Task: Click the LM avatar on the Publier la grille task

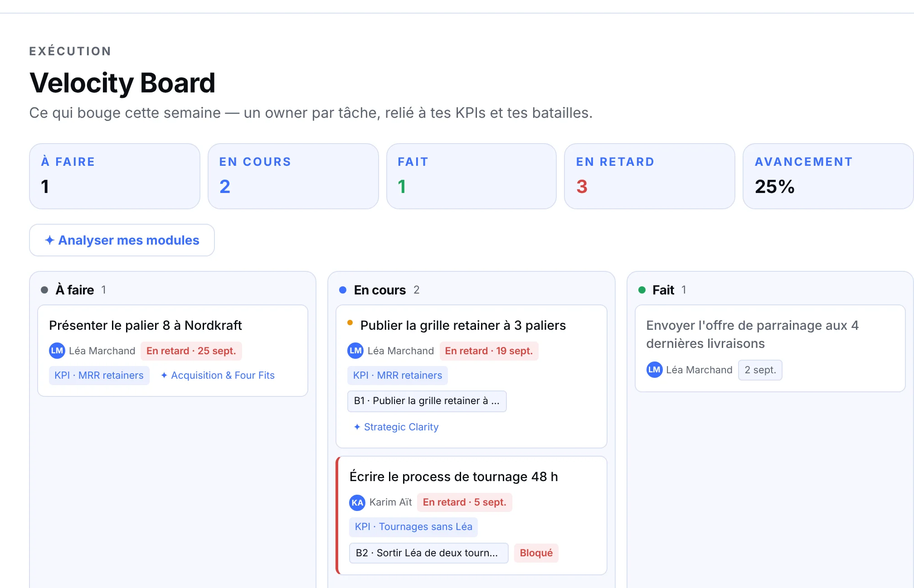Action: point(355,351)
